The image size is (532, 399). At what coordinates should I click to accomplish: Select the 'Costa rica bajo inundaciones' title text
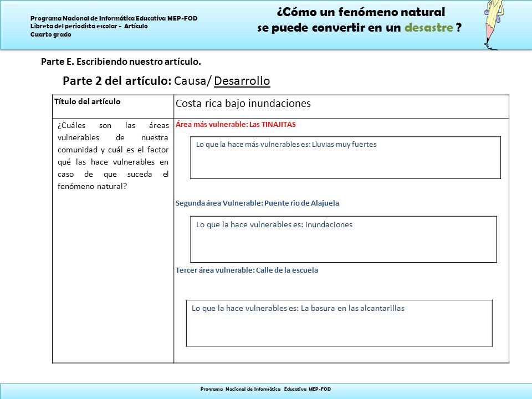pyautogui.click(x=243, y=103)
